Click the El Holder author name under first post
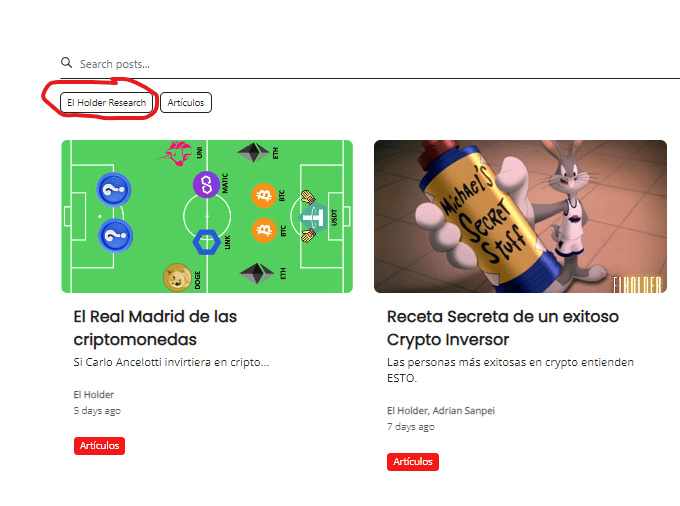Image resolution: width=680 pixels, height=506 pixels. coord(94,395)
